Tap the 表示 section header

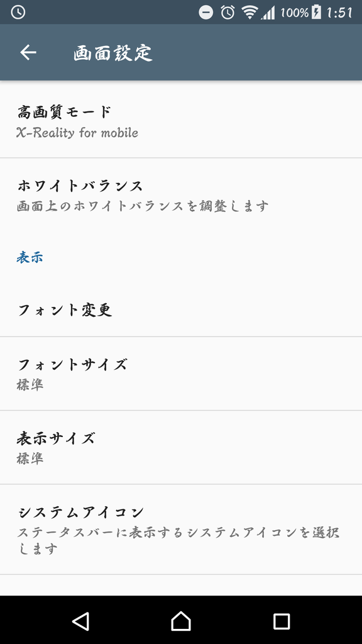click(30, 257)
